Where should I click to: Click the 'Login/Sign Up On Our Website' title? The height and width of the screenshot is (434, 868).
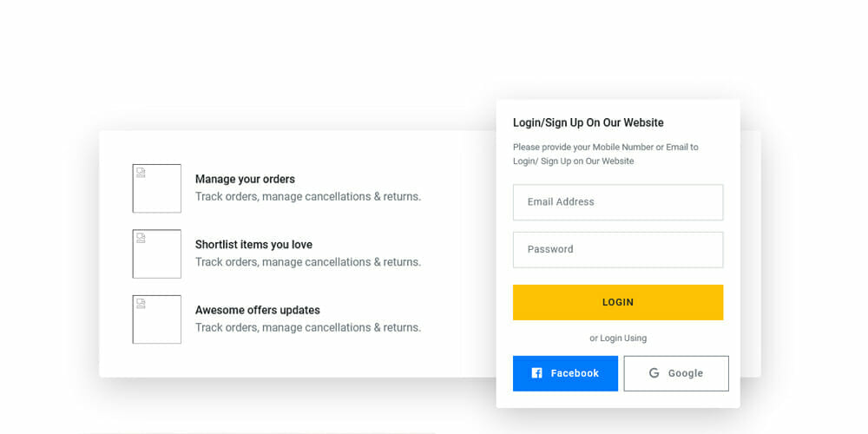click(x=589, y=123)
